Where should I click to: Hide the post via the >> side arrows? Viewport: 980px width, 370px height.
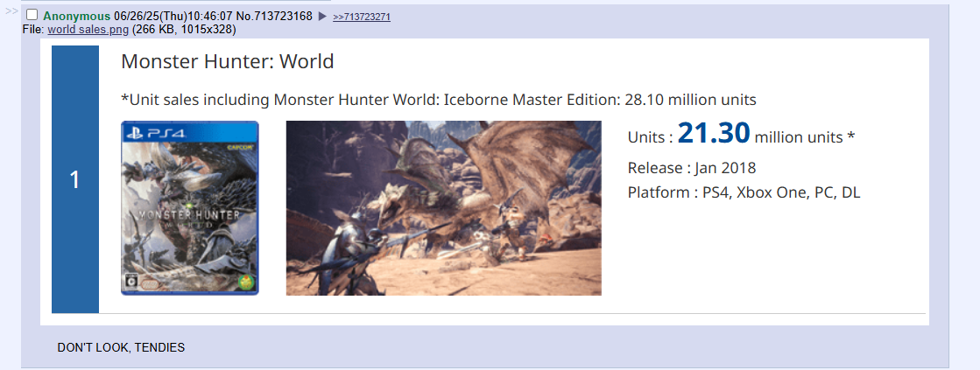[x=12, y=11]
